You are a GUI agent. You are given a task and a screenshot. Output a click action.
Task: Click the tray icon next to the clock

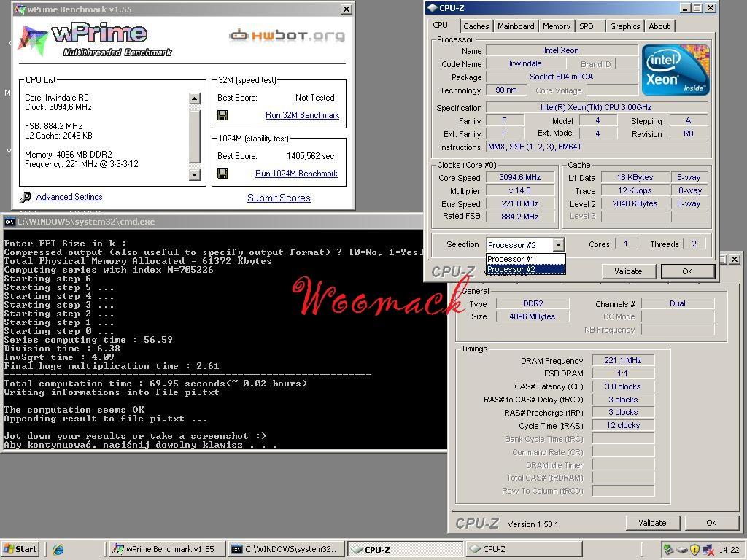[x=708, y=549]
